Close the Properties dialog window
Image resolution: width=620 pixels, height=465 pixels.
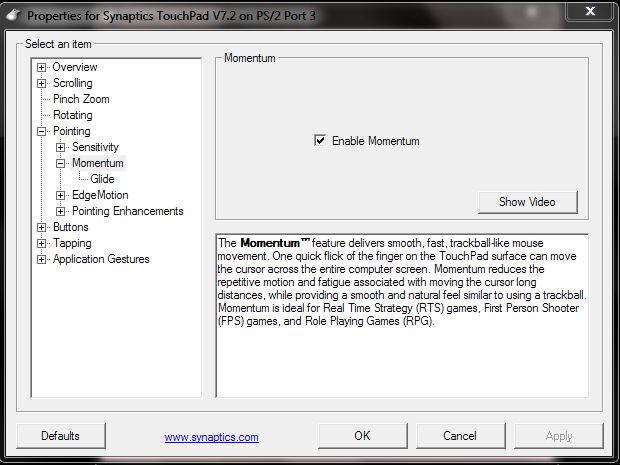click(590, 11)
